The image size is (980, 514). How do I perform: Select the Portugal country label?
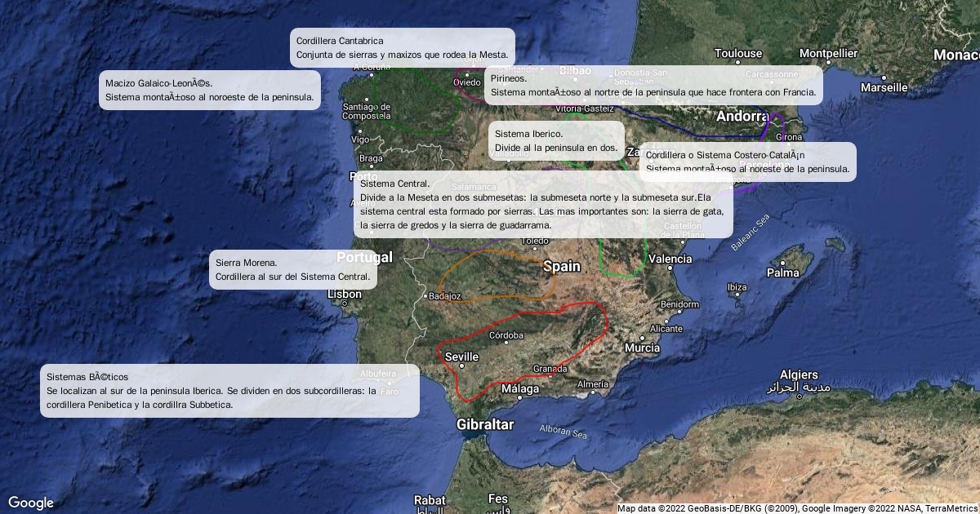(x=365, y=257)
